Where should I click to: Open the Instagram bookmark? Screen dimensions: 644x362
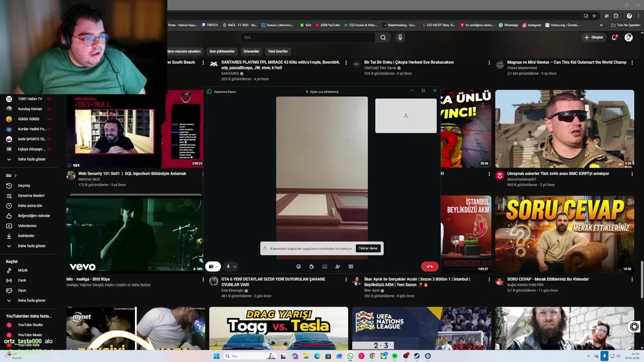pyautogui.click(x=532, y=25)
